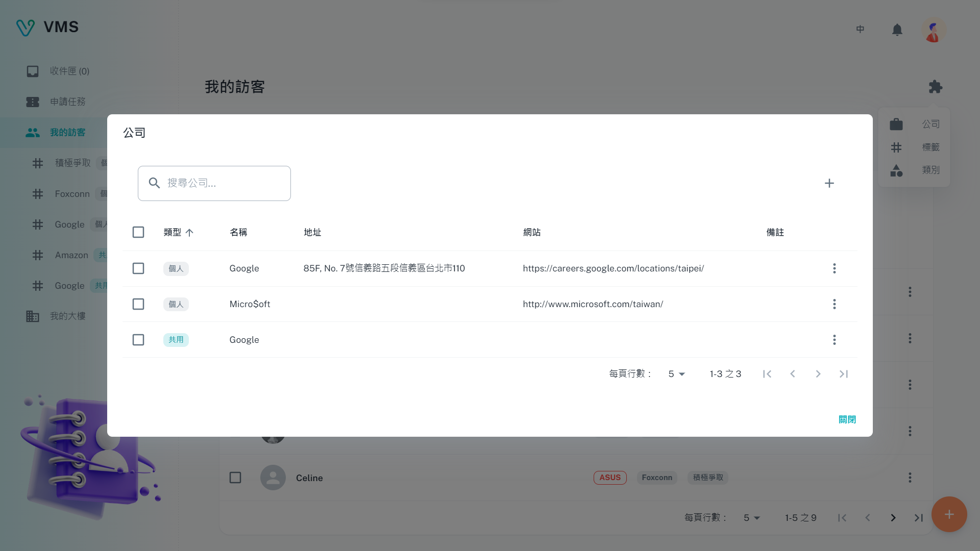
Task: Click the plus icon to add company
Action: tap(829, 183)
